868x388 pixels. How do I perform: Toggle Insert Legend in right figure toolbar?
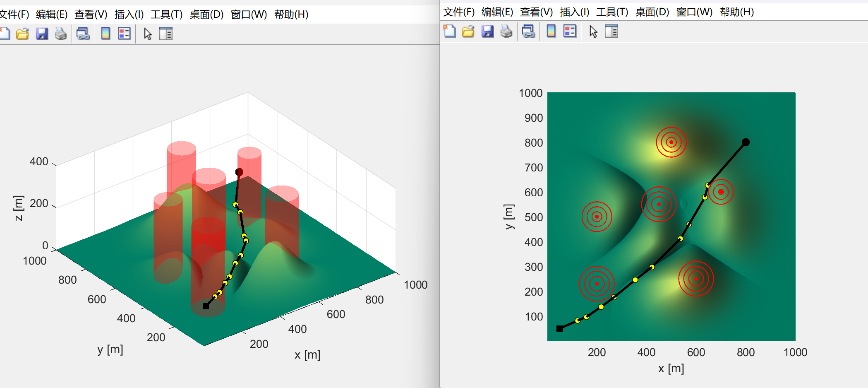click(x=570, y=31)
